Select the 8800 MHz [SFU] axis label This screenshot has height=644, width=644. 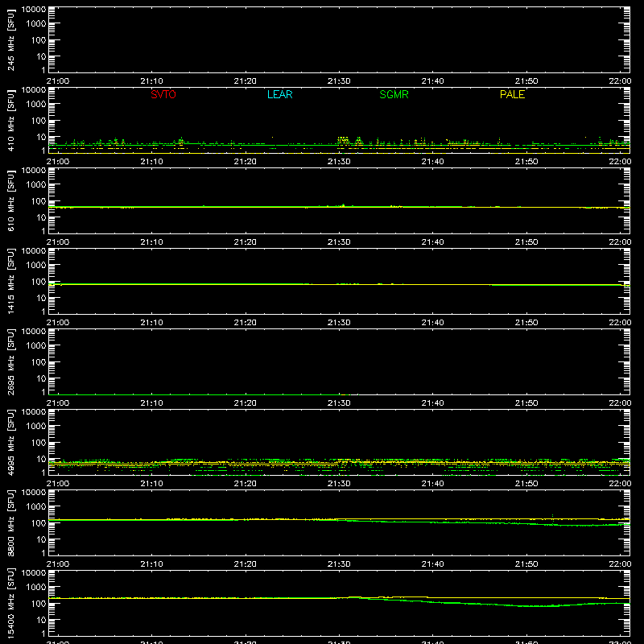(10, 522)
